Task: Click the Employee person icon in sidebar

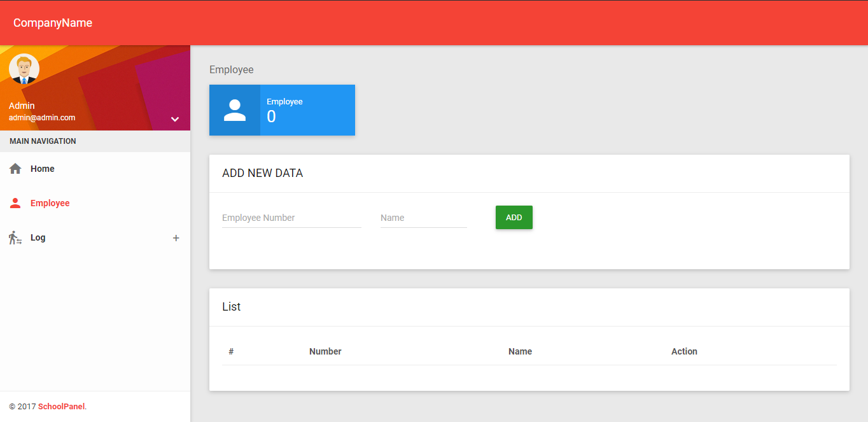Action: pyautogui.click(x=15, y=202)
